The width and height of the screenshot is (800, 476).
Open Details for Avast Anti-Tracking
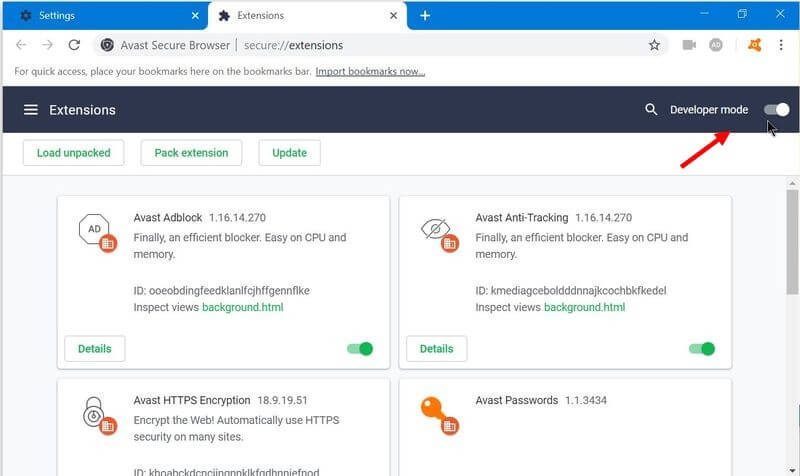coord(436,348)
